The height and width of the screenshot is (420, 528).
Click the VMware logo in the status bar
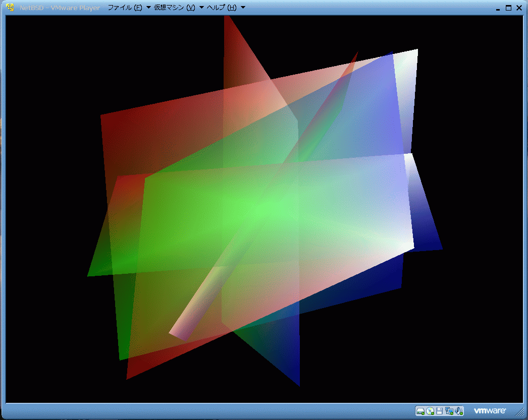[491, 410]
